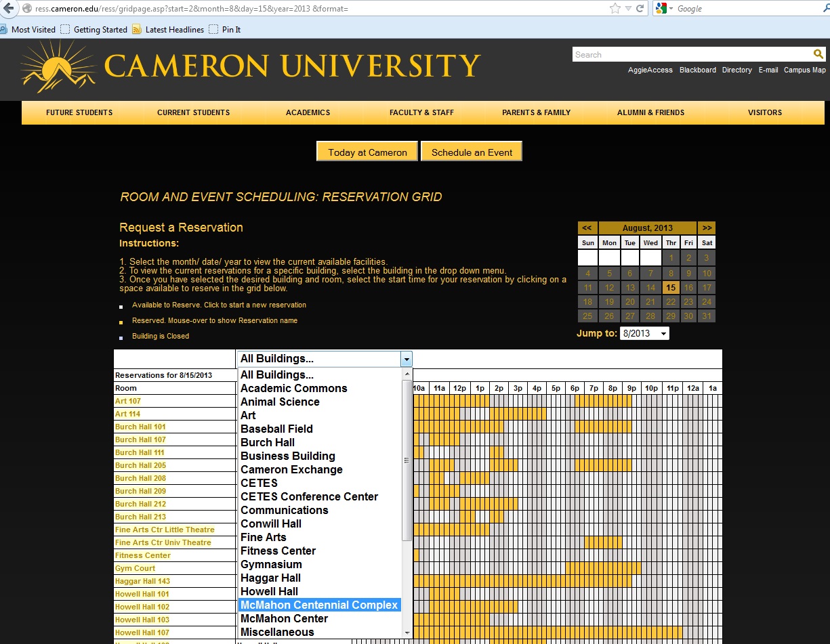Open the Visitors navigation menu
The height and width of the screenshot is (644, 830).
tap(765, 112)
